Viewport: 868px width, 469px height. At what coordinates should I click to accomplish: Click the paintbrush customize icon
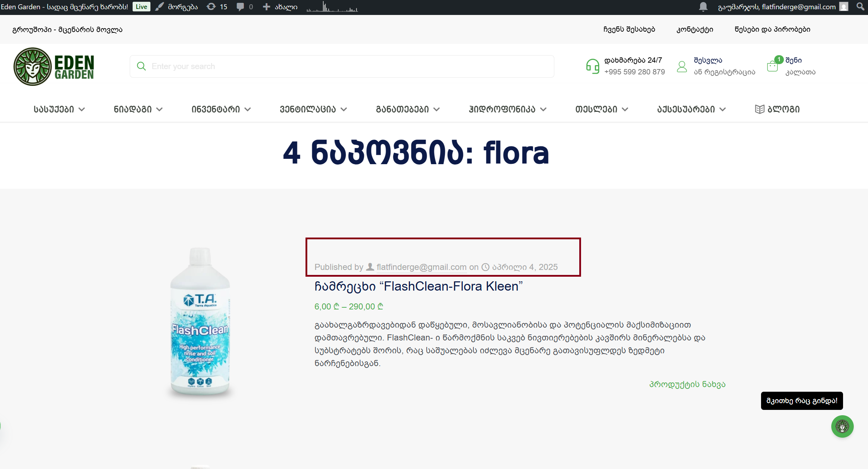tap(160, 7)
